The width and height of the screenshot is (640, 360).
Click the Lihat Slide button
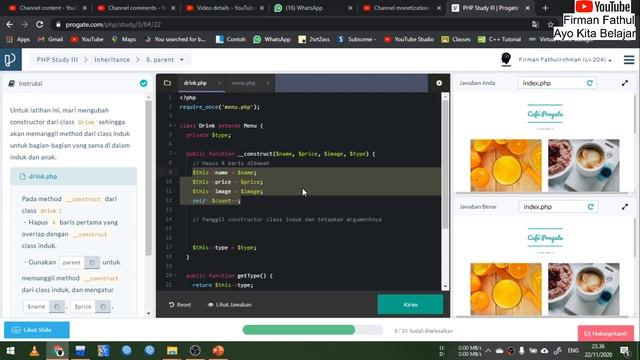37,330
